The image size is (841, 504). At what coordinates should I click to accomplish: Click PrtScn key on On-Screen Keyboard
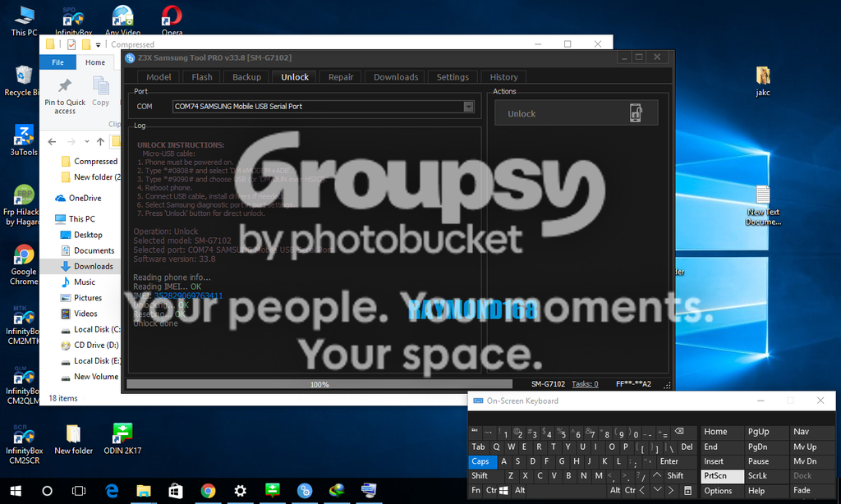tap(722, 475)
